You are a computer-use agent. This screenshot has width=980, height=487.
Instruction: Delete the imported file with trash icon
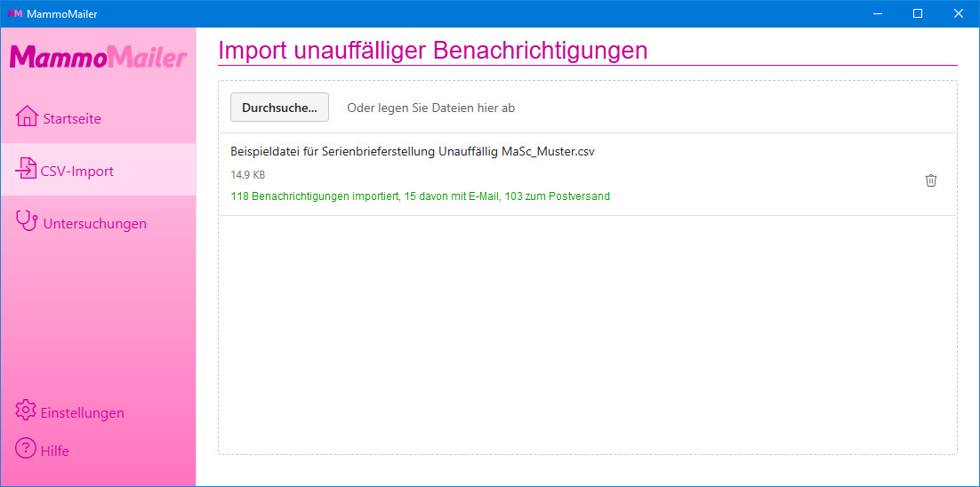pos(931,180)
